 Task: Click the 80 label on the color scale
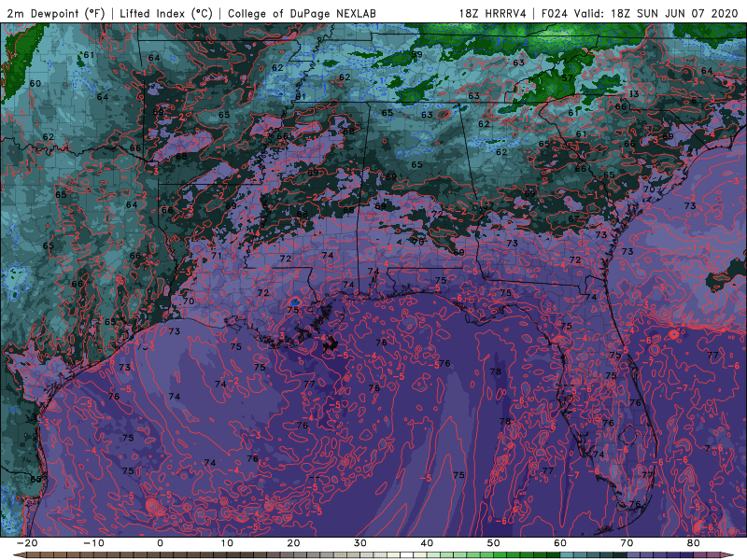pyautogui.click(x=694, y=543)
